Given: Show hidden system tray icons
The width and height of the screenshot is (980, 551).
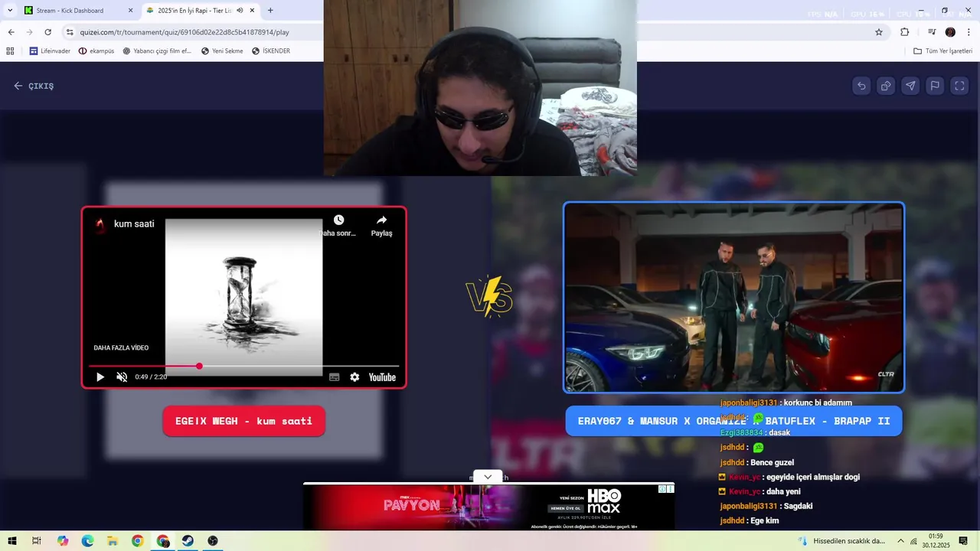Looking at the screenshot, I should coord(900,541).
